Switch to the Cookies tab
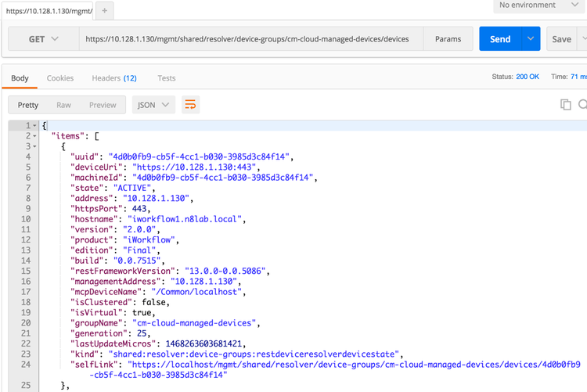 pyautogui.click(x=60, y=78)
